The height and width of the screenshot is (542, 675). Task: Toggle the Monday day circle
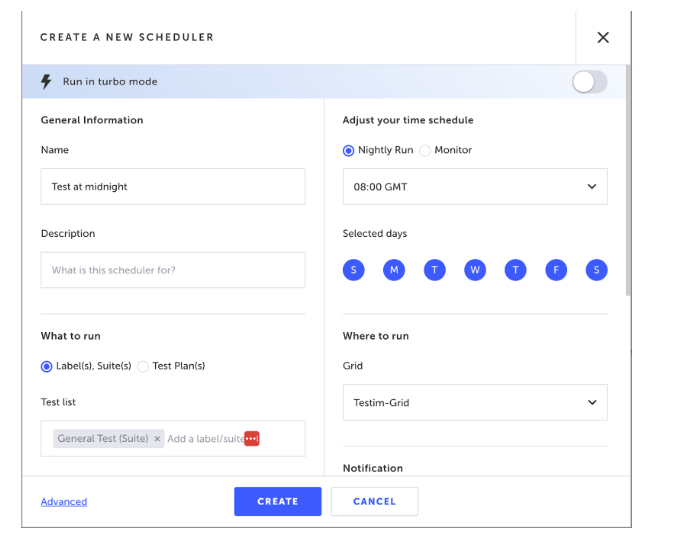click(x=394, y=270)
